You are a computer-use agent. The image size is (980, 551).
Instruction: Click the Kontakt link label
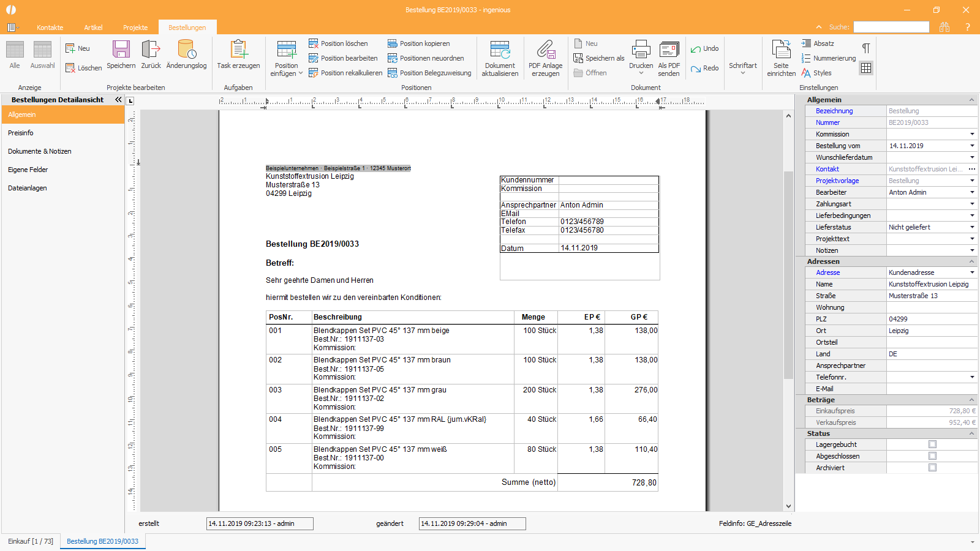tap(827, 169)
